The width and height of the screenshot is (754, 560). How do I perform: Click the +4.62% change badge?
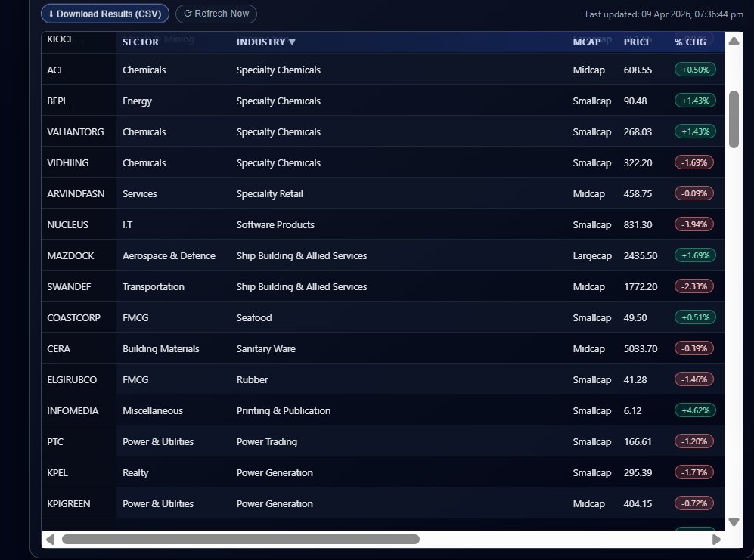695,410
